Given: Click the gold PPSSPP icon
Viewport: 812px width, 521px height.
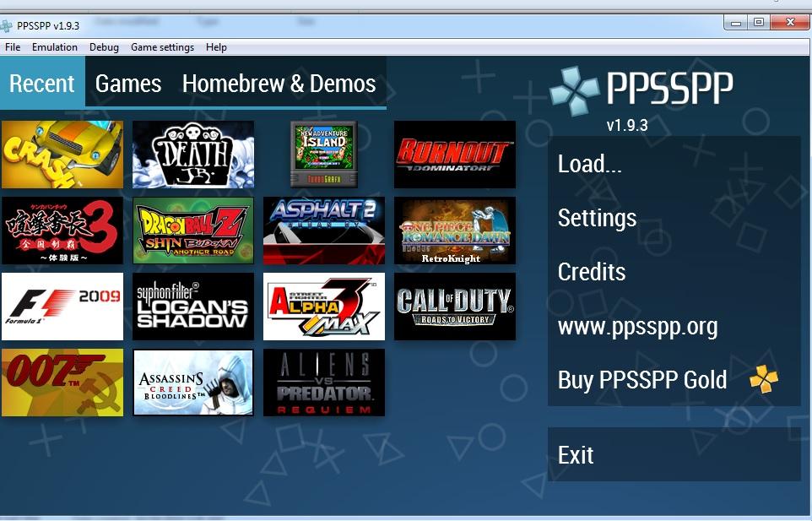Looking at the screenshot, I should (x=764, y=379).
